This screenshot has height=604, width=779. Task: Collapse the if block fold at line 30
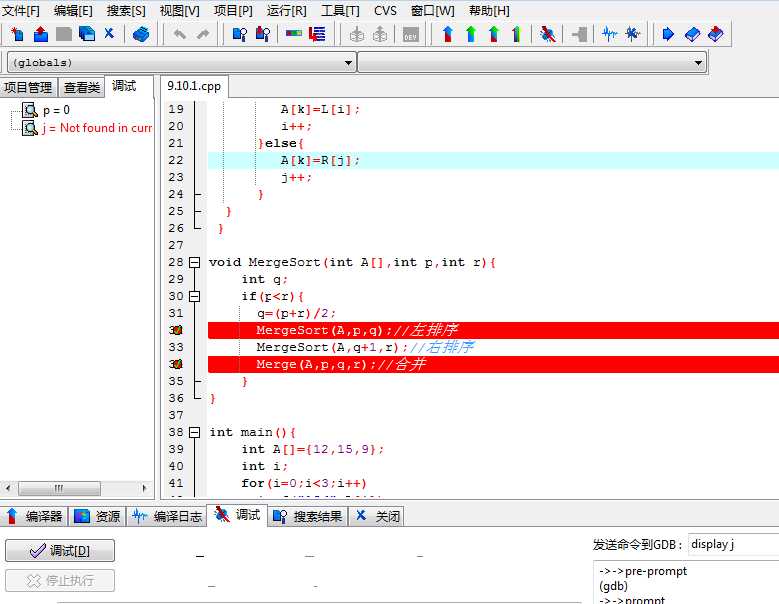(x=195, y=297)
